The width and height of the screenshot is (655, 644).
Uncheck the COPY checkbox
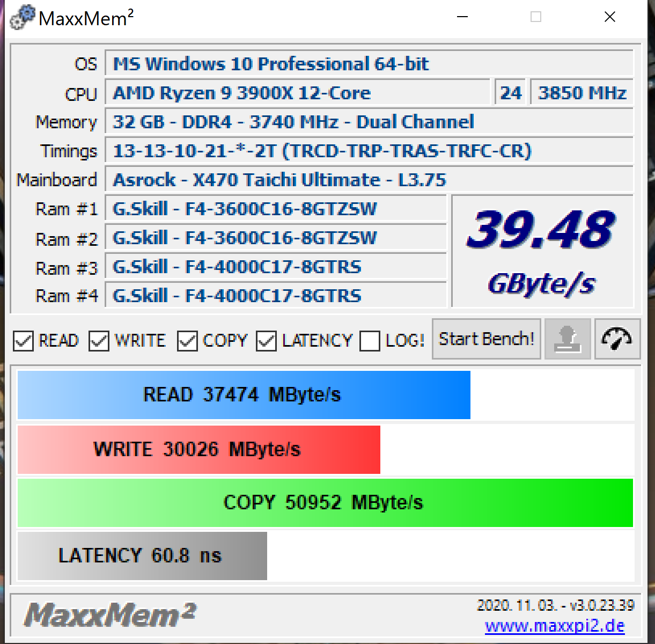coord(187,341)
